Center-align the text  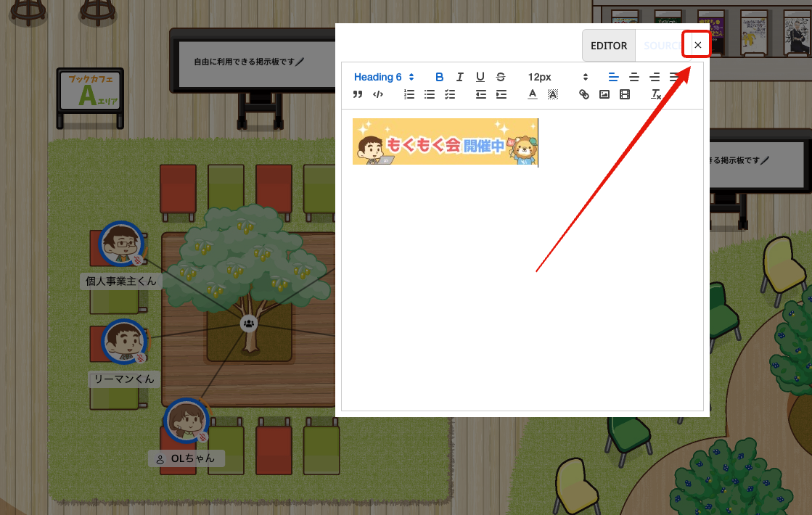pyautogui.click(x=634, y=77)
